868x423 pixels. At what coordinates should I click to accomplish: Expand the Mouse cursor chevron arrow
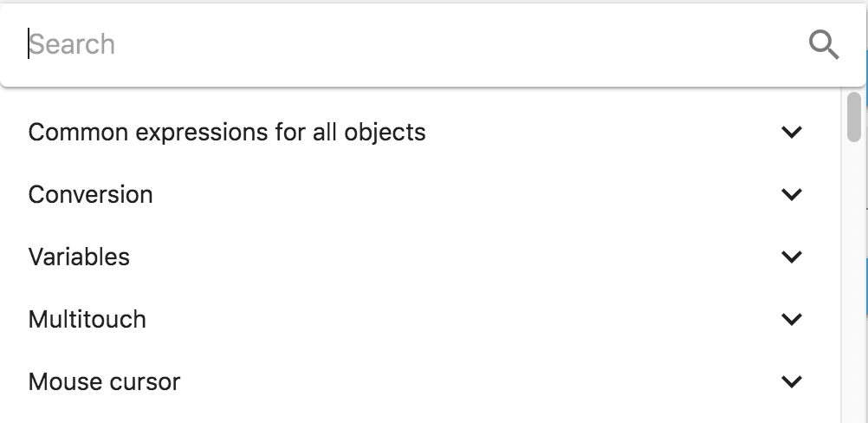point(791,382)
